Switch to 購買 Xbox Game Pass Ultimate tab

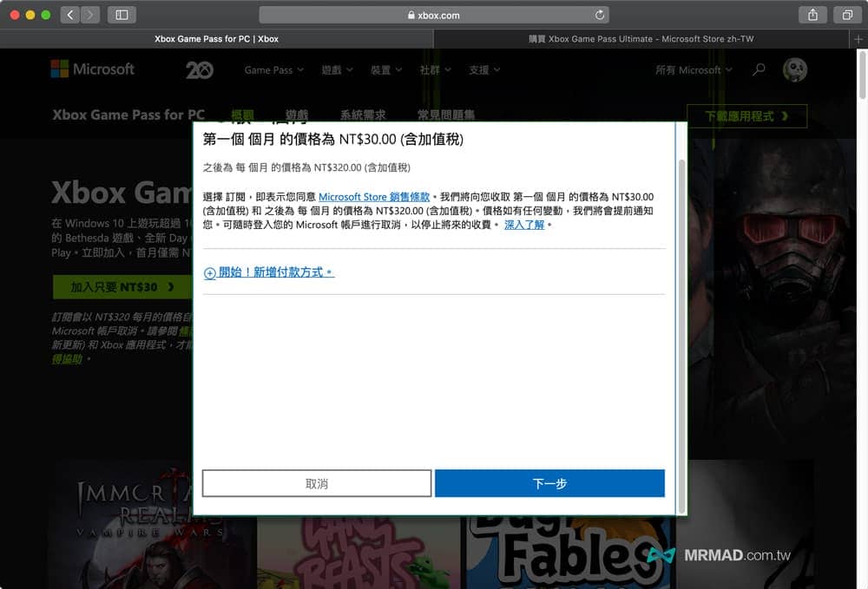641,39
